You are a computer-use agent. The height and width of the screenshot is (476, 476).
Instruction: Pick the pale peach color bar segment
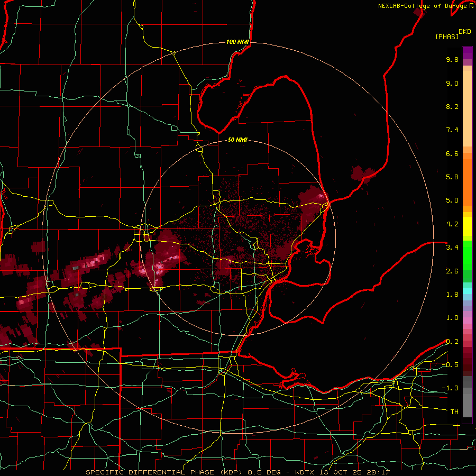pos(467,108)
